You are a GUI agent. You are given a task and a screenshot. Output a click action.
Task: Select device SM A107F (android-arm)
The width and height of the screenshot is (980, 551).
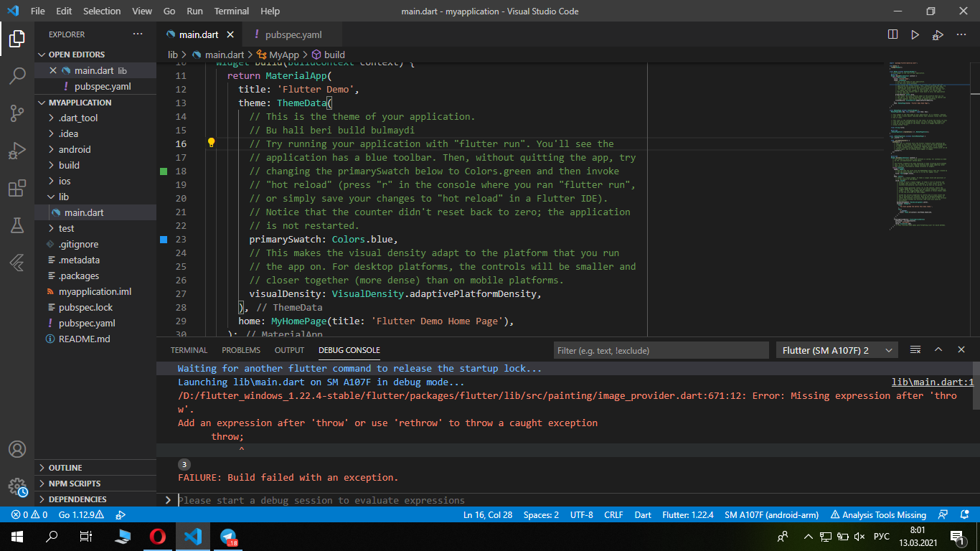tap(771, 515)
